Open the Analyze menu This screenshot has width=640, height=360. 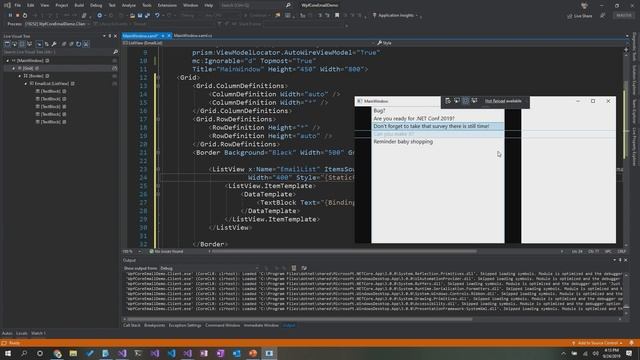click(x=129, y=5)
